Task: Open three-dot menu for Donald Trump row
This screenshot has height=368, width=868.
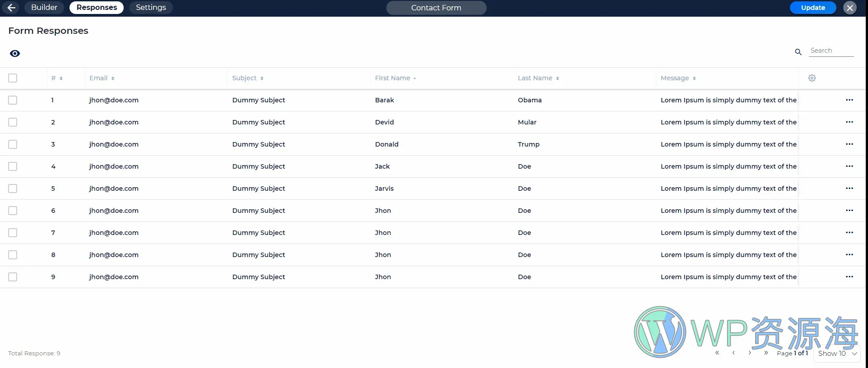Action: pyautogui.click(x=849, y=144)
